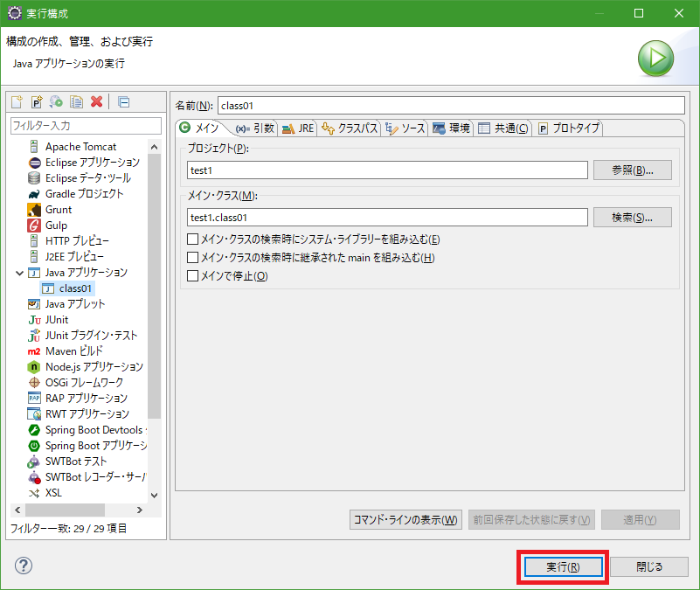Open the help question mark icon

pyautogui.click(x=24, y=566)
